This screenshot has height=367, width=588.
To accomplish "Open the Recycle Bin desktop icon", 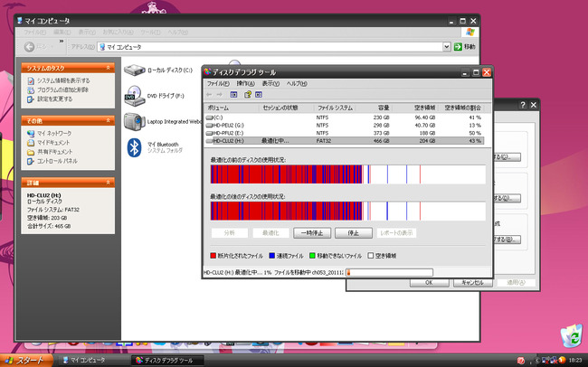I will [572, 335].
